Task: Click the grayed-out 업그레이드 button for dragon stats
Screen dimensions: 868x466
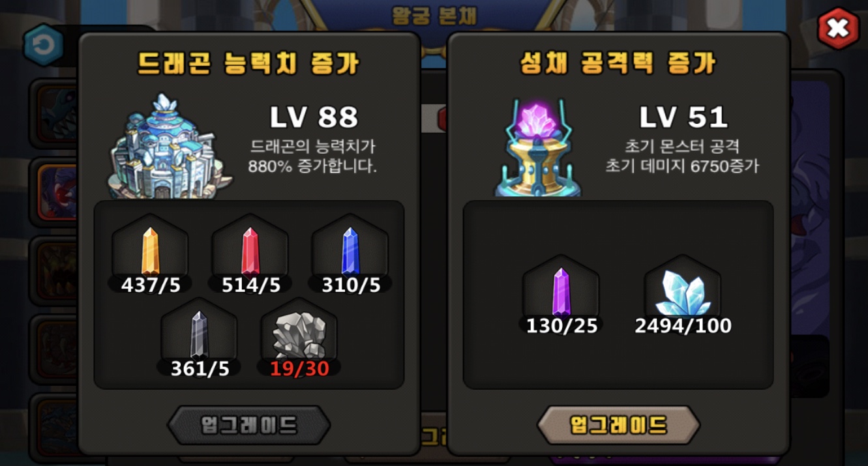Action: click(248, 426)
